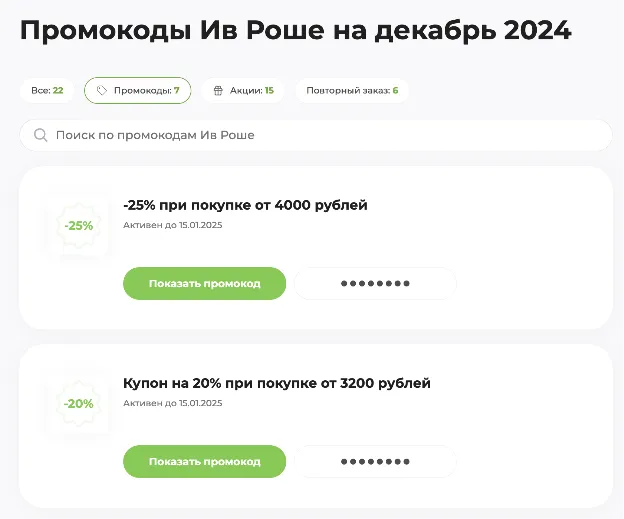624x519 pixels.
Task: Show promo code for the 20% coupon
Action: (205, 462)
